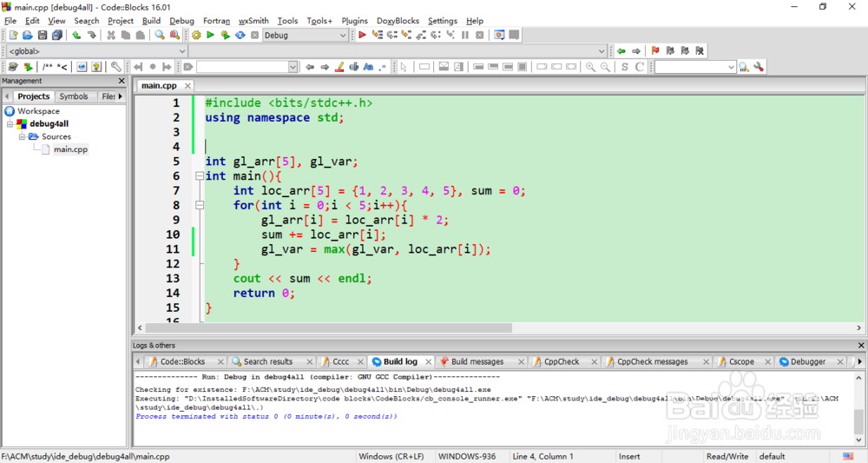Click the DoxyBlocks line comment *< icon
The height and width of the screenshot is (463, 868).
(62, 67)
